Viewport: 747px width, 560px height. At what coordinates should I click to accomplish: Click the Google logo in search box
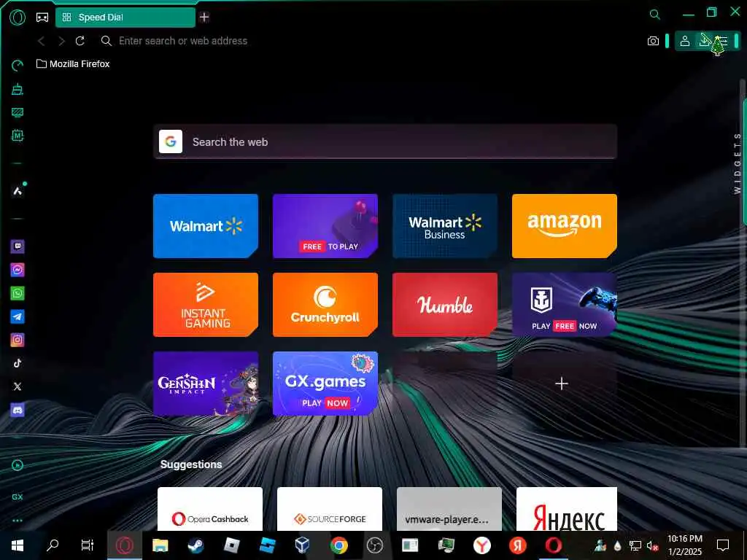coord(171,141)
